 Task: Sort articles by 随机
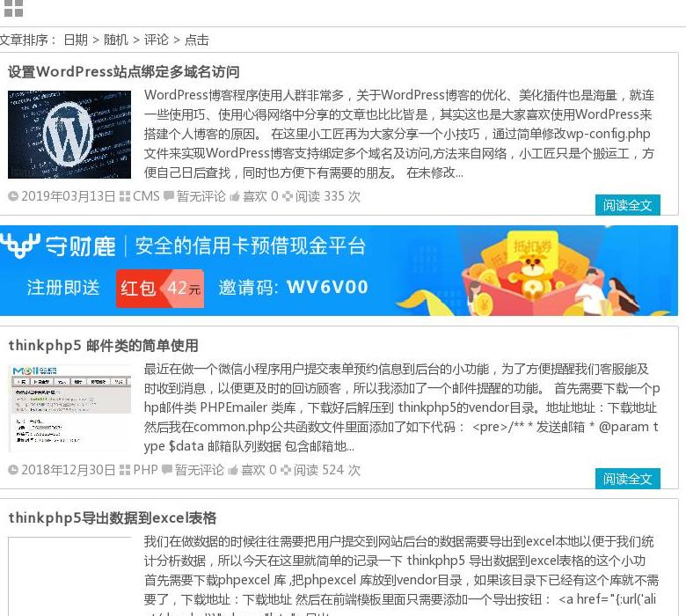point(116,40)
